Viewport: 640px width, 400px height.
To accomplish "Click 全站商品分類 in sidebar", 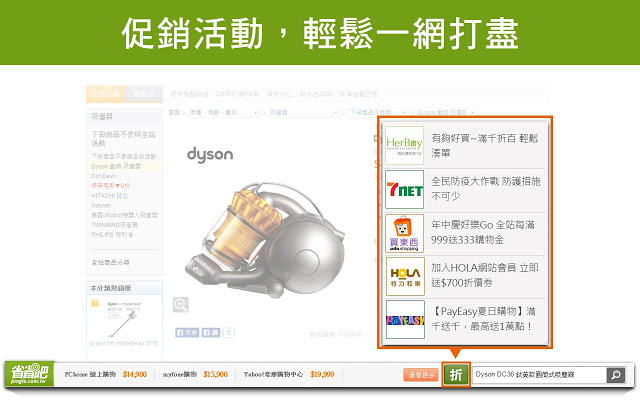I will [x=110, y=262].
